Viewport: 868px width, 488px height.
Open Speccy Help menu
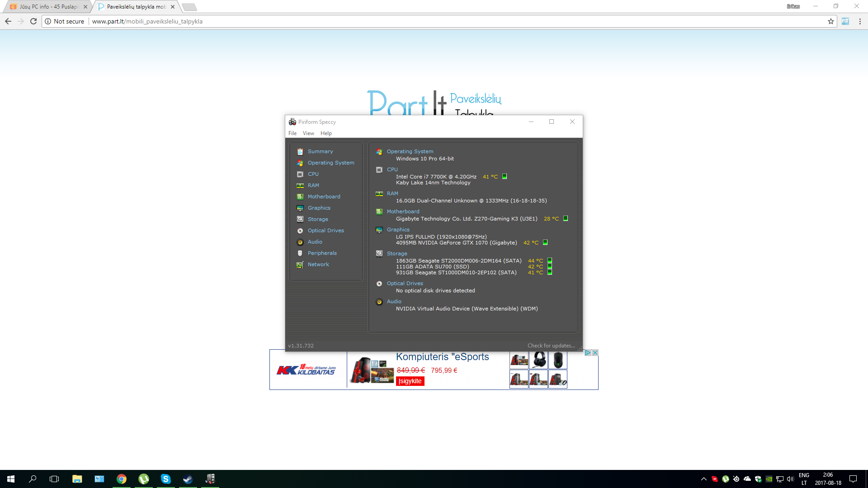pyautogui.click(x=326, y=133)
